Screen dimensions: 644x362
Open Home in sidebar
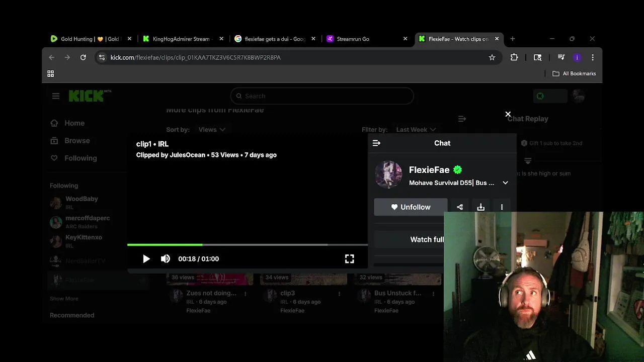68,123
